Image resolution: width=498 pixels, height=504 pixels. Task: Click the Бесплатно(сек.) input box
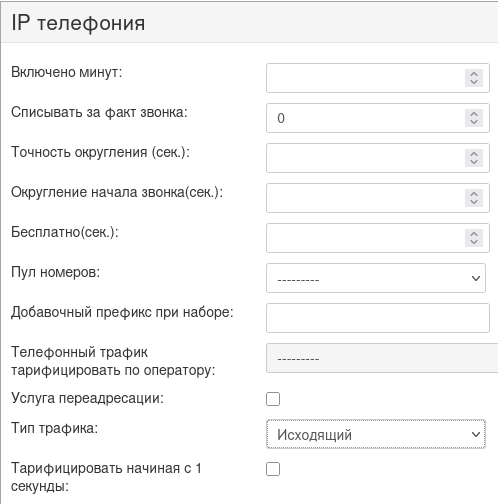pos(378,238)
